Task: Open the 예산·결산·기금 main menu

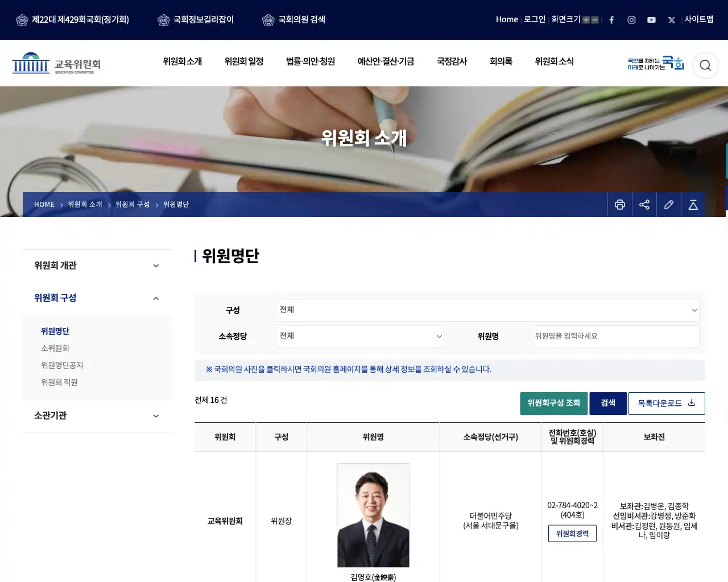Action: tap(386, 61)
